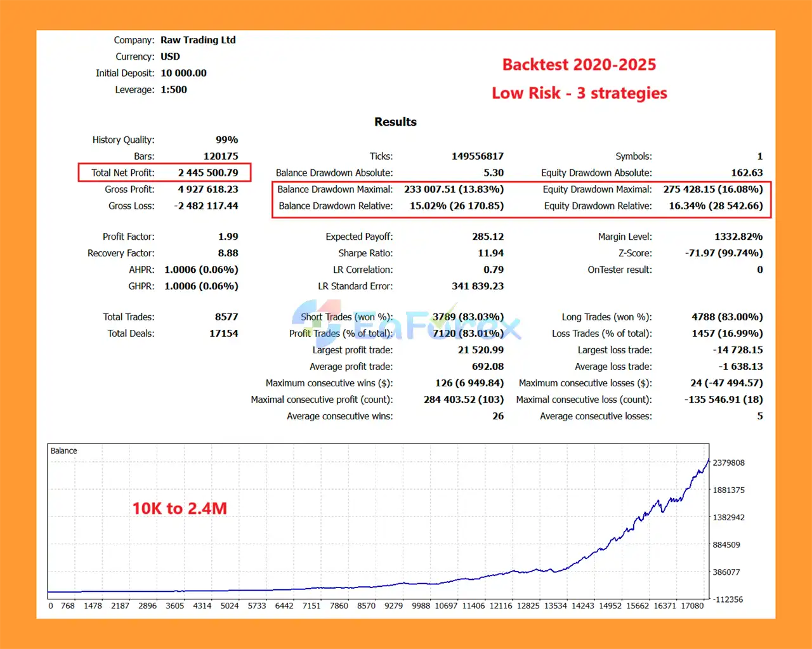Click the 'Balance' label on the chart

click(63, 451)
